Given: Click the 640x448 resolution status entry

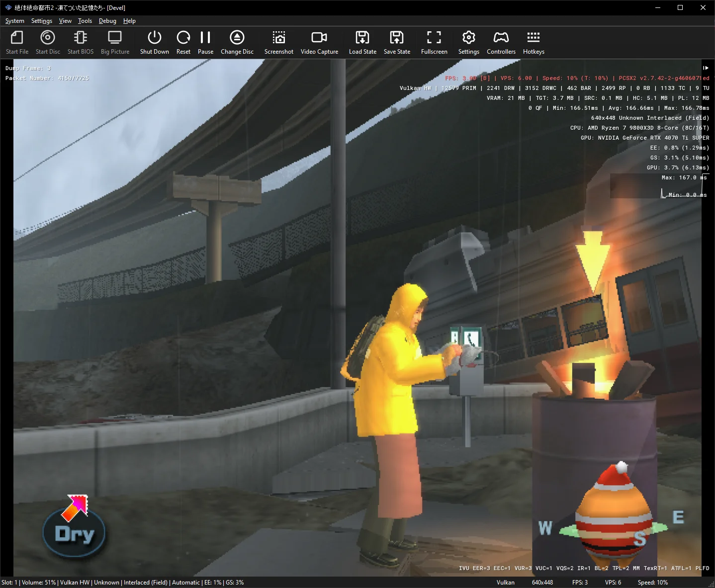Looking at the screenshot, I should [x=542, y=583].
